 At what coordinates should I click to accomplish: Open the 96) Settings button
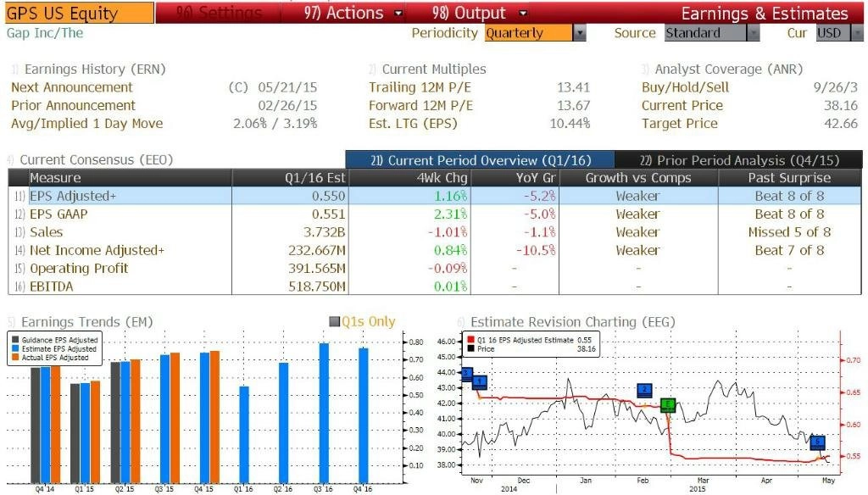point(219,13)
